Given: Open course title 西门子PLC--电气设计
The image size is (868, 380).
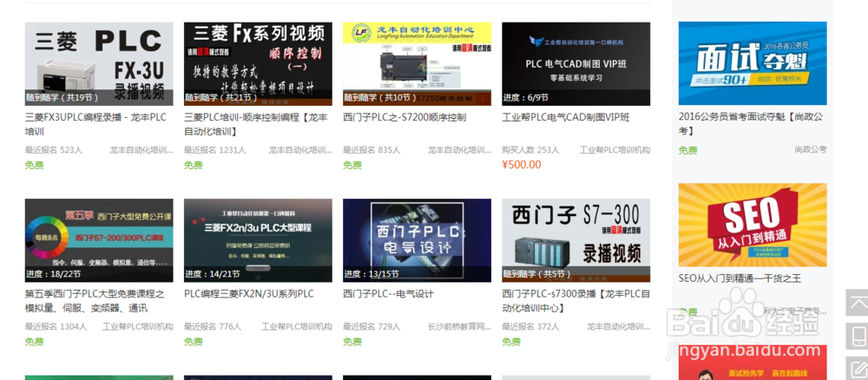Looking at the screenshot, I should pyautogui.click(x=388, y=294).
